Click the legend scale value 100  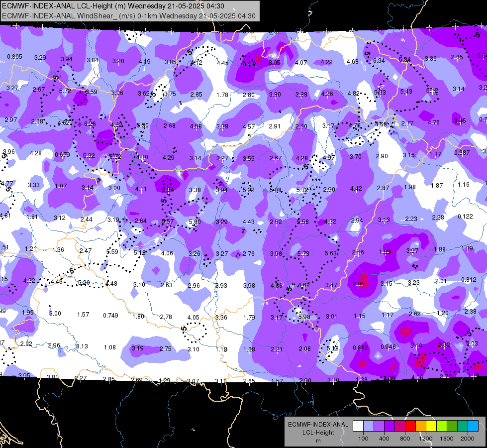tap(363, 439)
